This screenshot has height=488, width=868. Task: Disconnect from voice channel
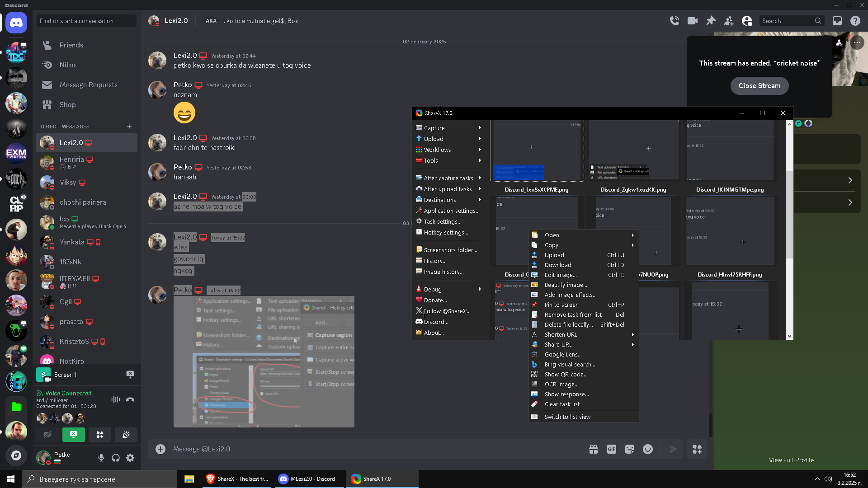(130, 399)
